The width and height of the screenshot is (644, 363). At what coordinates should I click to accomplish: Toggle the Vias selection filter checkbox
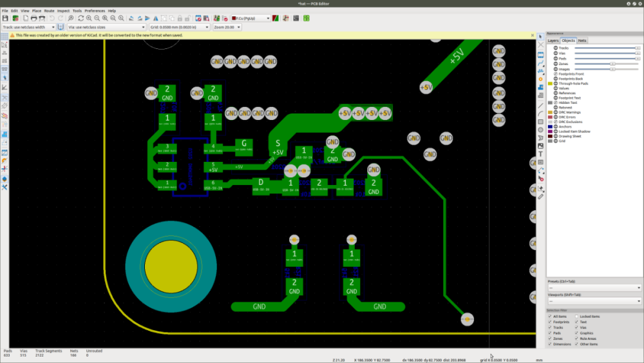tap(577, 327)
